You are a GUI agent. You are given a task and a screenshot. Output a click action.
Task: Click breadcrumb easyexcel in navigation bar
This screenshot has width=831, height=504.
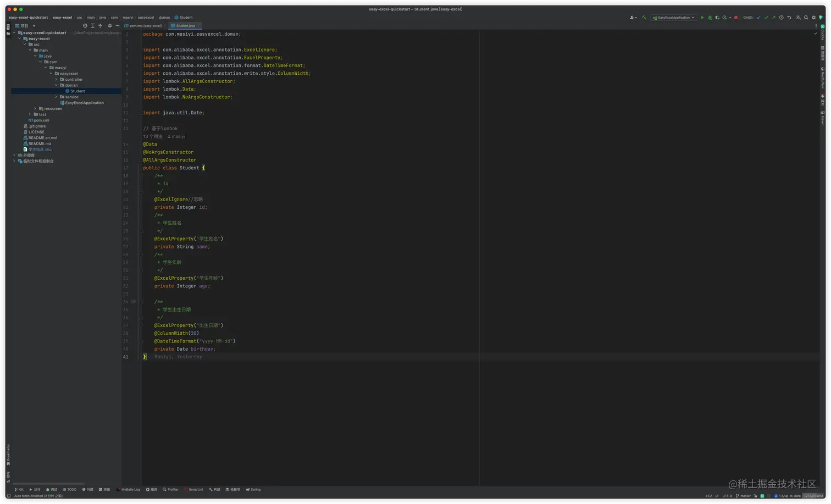146,18
